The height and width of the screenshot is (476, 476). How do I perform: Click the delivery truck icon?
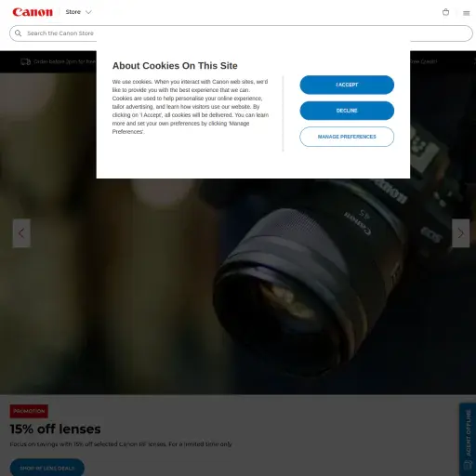[25, 61]
